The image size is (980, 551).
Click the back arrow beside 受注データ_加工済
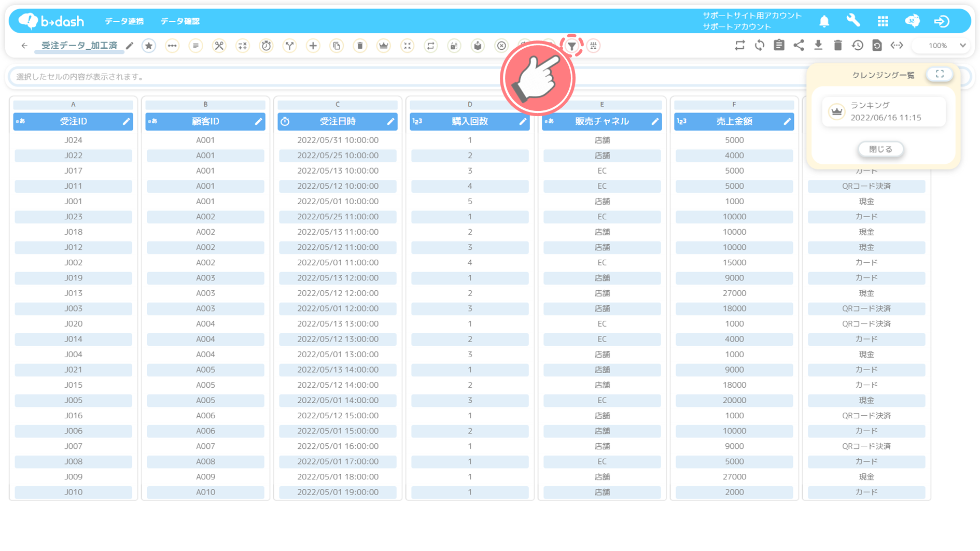(x=24, y=46)
